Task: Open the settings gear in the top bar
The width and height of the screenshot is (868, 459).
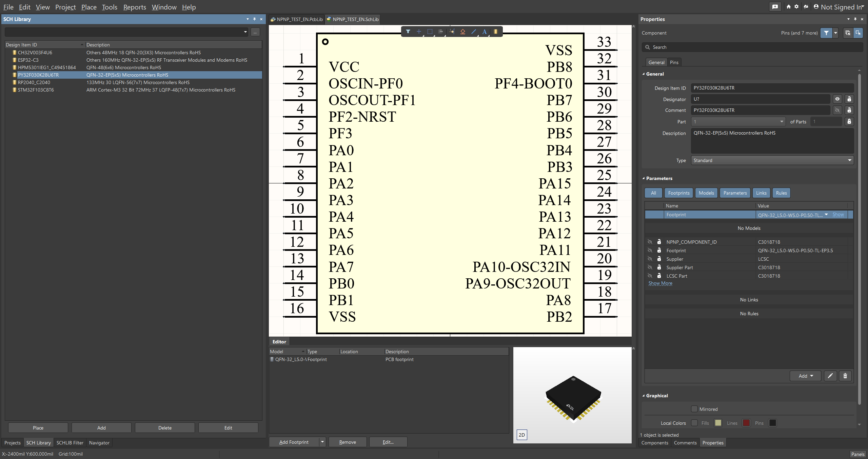Action: (796, 7)
